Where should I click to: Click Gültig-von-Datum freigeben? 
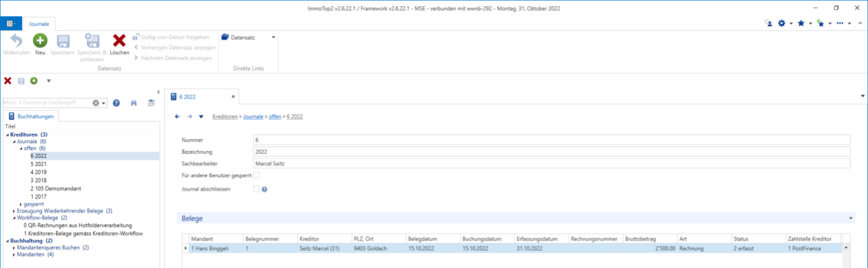(x=171, y=37)
